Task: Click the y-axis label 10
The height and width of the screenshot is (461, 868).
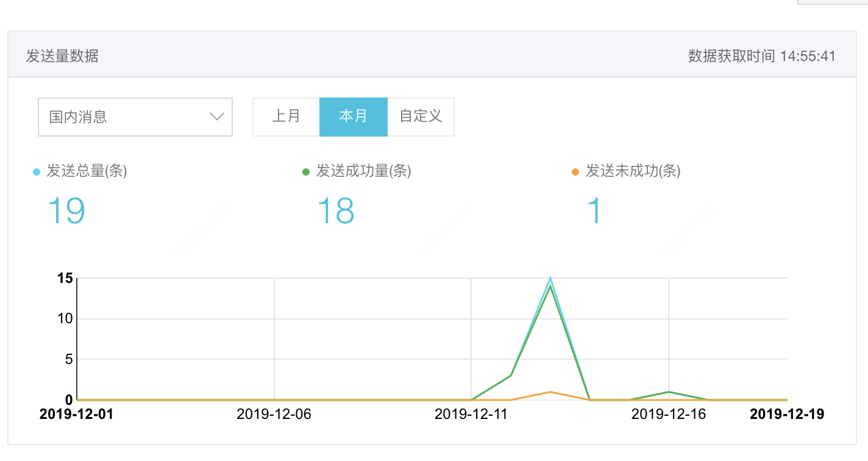Action: click(x=65, y=318)
